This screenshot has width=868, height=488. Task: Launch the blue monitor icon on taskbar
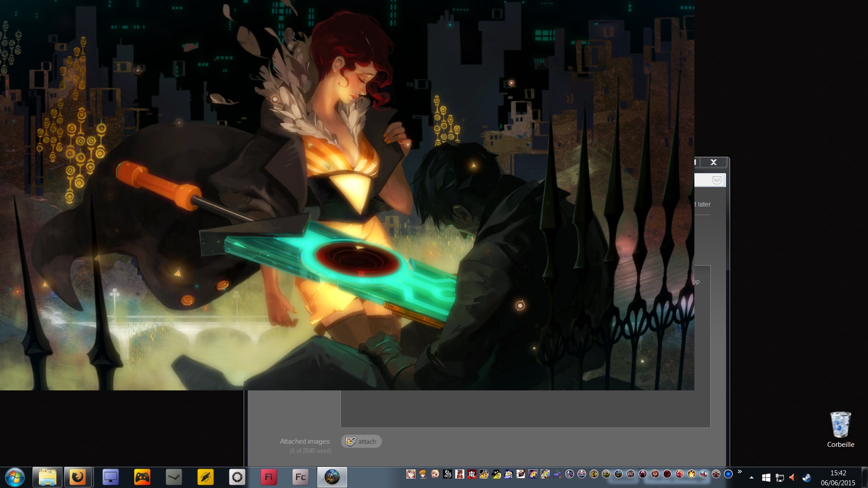click(110, 477)
